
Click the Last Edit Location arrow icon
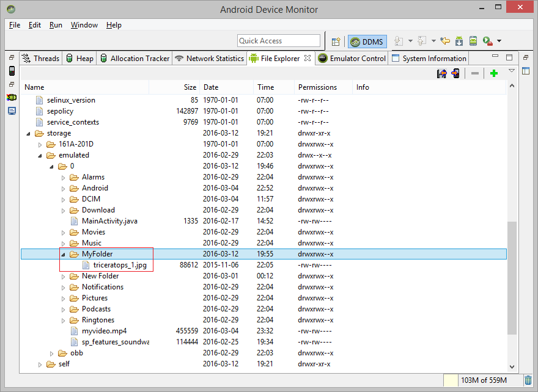pyautogui.click(x=445, y=41)
